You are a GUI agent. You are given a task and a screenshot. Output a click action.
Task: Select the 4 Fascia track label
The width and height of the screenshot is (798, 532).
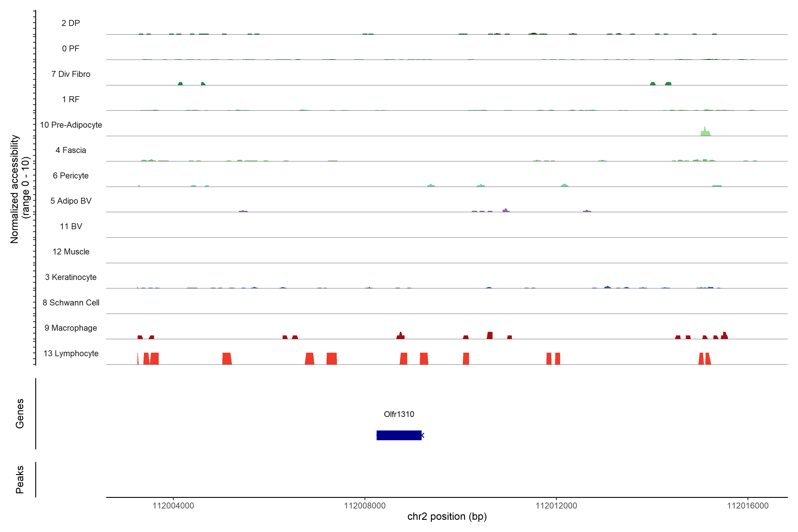[x=70, y=150]
